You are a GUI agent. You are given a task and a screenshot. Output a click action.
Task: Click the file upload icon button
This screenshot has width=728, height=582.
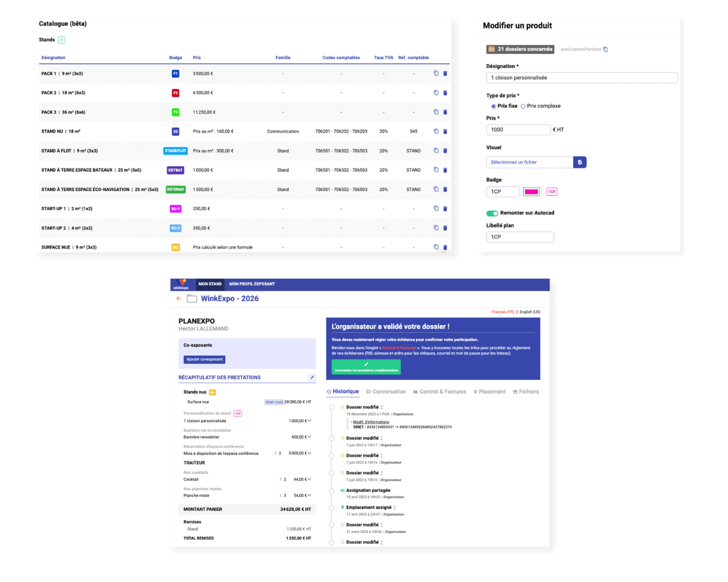580,162
